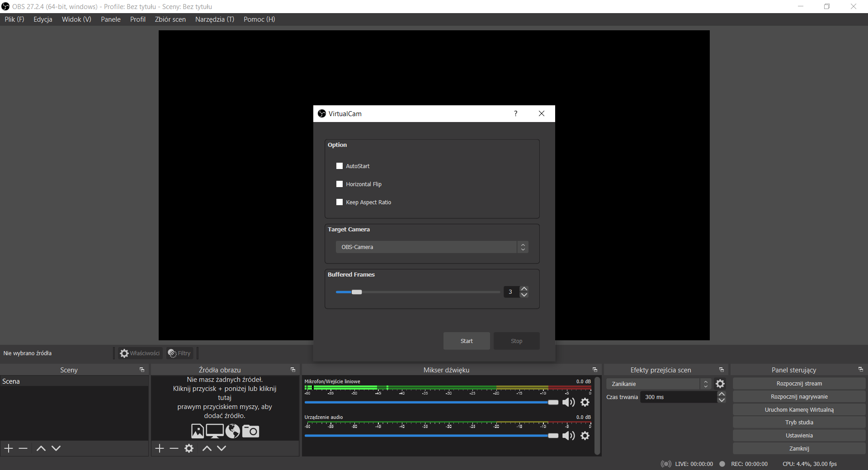Close the VirtualCam dialog
The image size is (868, 470).
542,113
